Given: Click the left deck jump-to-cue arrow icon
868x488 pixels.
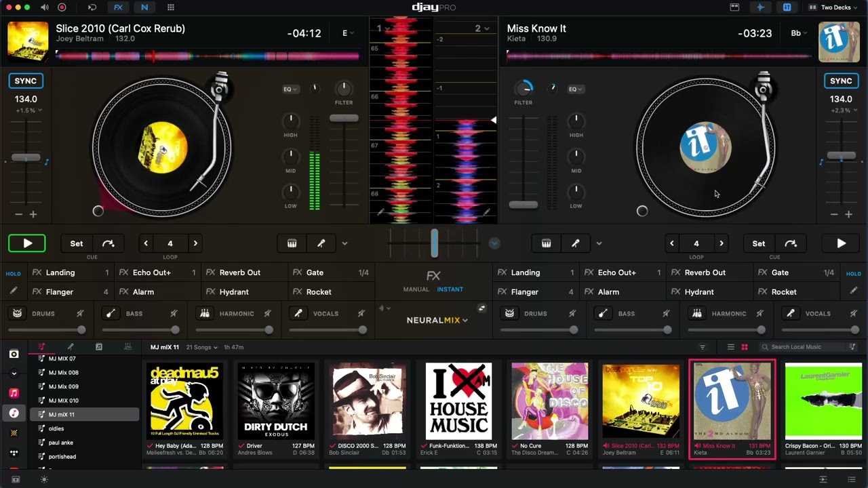Looking at the screenshot, I should click(108, 243).
